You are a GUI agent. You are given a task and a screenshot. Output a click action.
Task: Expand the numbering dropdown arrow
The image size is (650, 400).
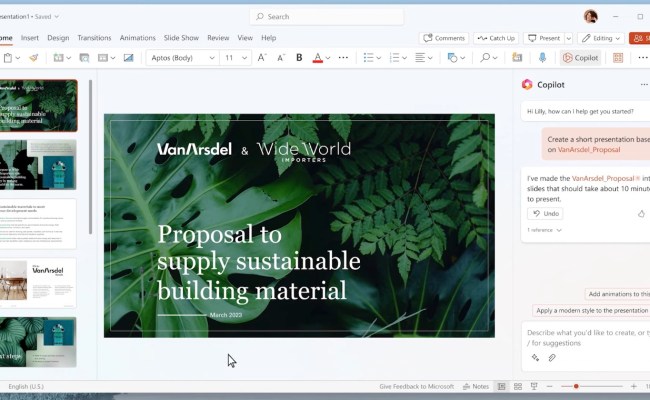[x=404, y=58]
